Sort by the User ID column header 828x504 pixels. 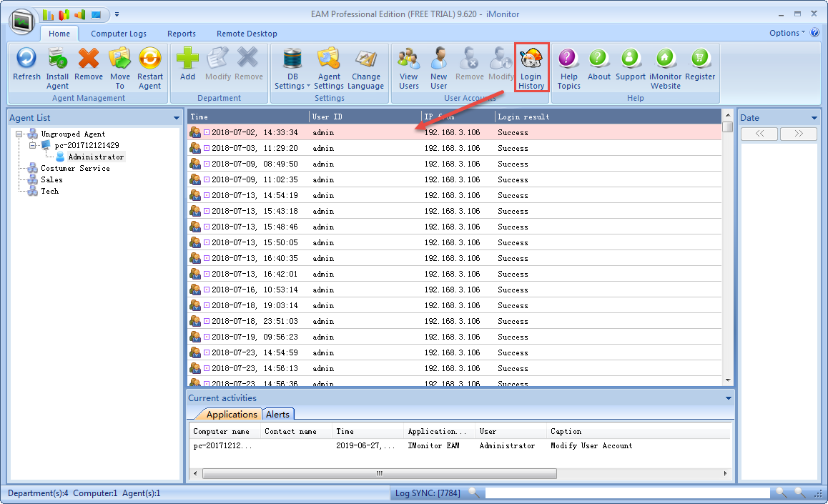coord(365,117)
